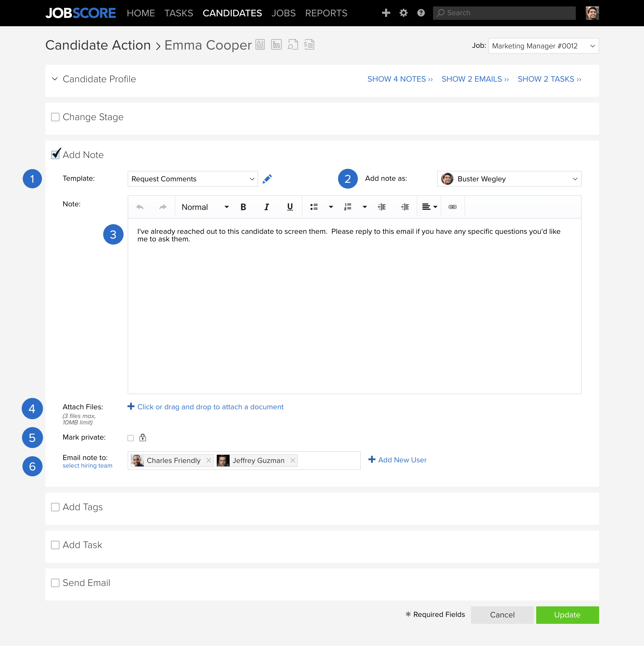Click the Search field in top bar
The height and width of the screenshot is (646, 644).
click(504, 13)
